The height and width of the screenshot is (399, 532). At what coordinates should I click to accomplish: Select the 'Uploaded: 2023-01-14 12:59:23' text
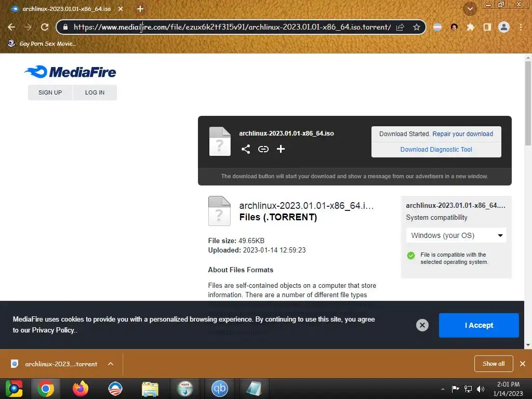click(257, 250)
